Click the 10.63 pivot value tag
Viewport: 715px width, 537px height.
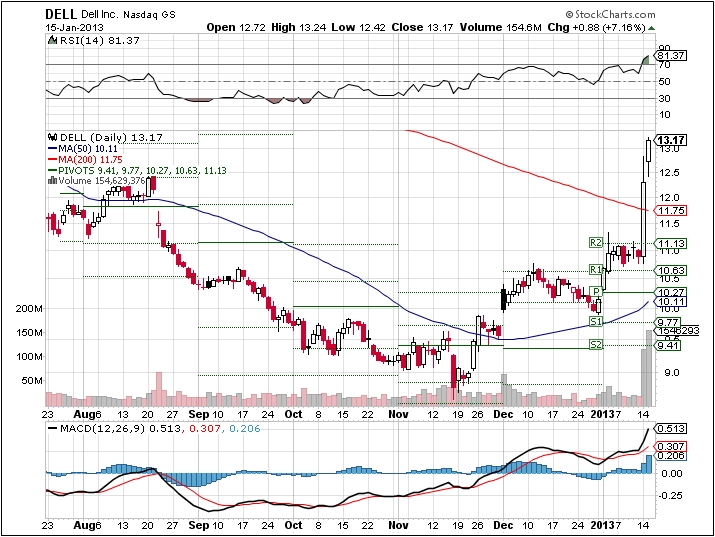tap(671, 270)
